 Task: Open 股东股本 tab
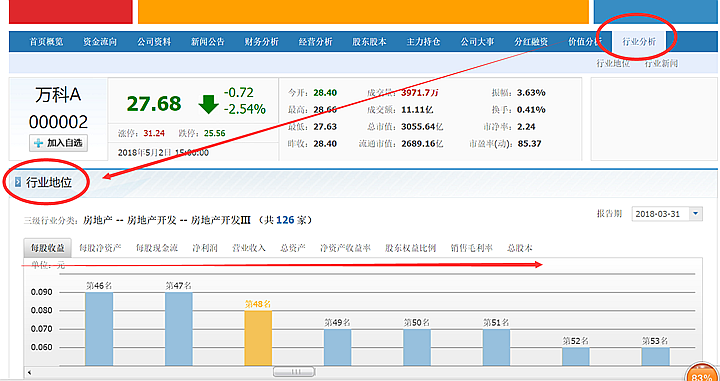369,42
